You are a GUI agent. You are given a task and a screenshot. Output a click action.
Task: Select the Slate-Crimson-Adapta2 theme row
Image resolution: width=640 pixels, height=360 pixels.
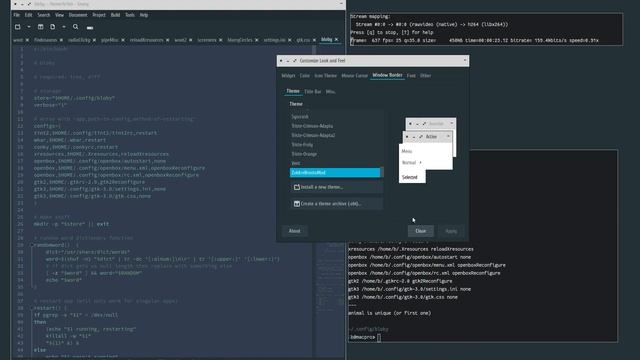pos(336,136)
